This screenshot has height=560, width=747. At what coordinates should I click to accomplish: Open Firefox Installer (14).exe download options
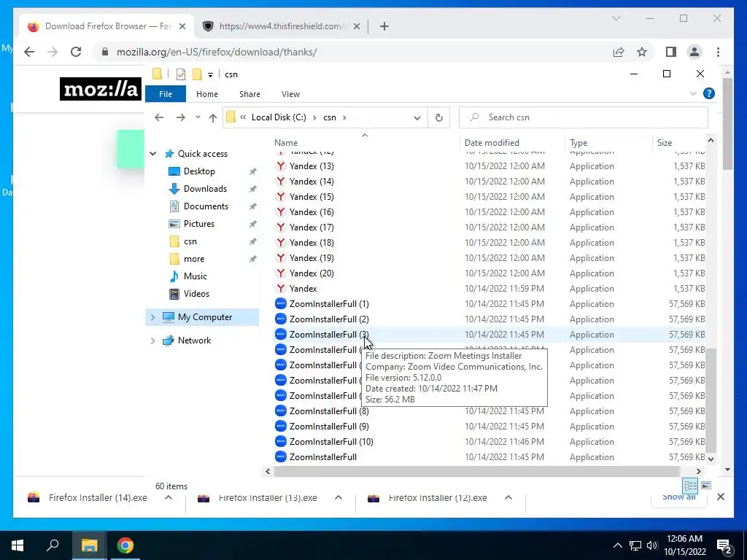click(x=169, y=497)
